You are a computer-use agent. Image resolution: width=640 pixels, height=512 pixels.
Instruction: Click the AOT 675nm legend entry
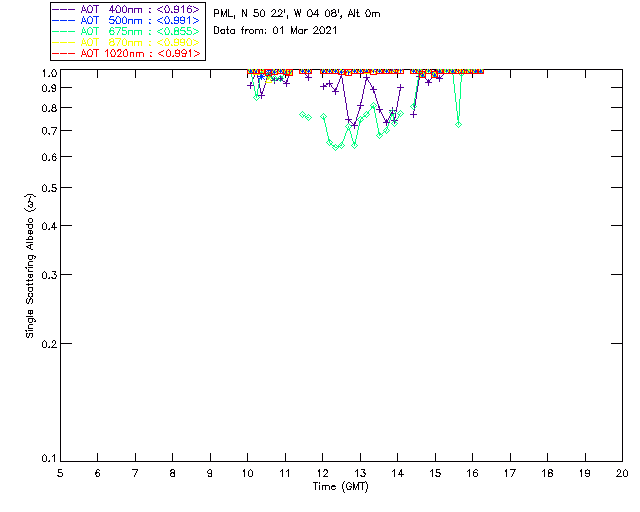(x=126, y=31)
